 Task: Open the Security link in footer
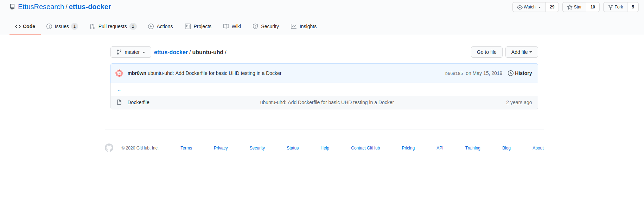257,148
